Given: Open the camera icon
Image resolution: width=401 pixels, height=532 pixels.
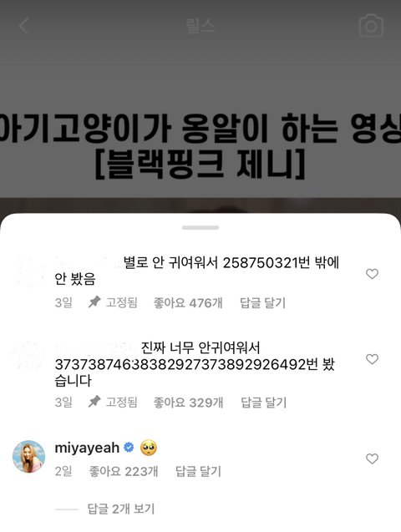Looking at the screenshot, I should click(x=371, y=25).
